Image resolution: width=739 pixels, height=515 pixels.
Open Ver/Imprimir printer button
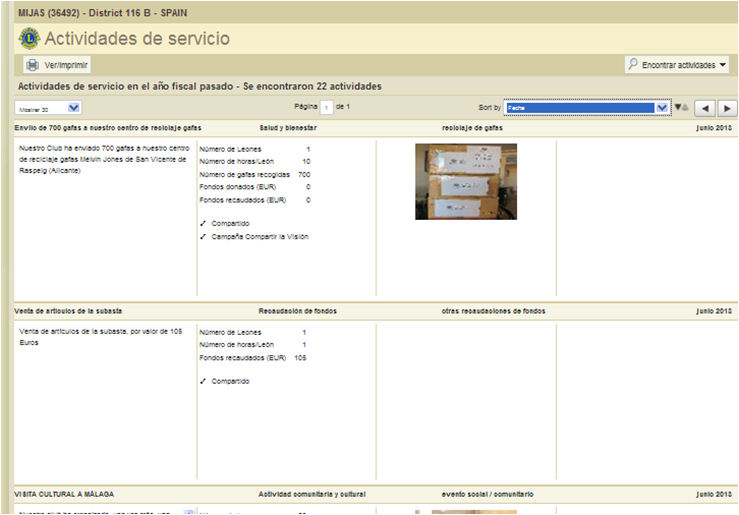(x=57, y=65)
